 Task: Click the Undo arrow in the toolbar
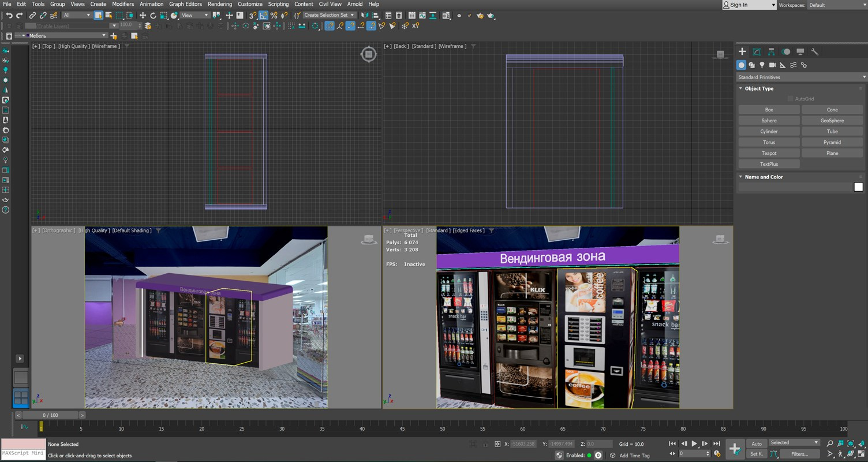tap(9, 16)
